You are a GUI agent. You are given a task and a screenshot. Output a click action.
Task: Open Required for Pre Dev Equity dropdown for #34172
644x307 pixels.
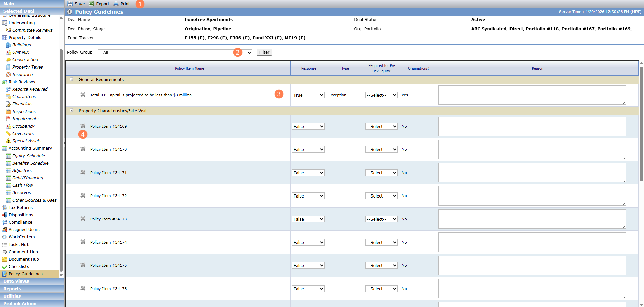pos(381,196)
